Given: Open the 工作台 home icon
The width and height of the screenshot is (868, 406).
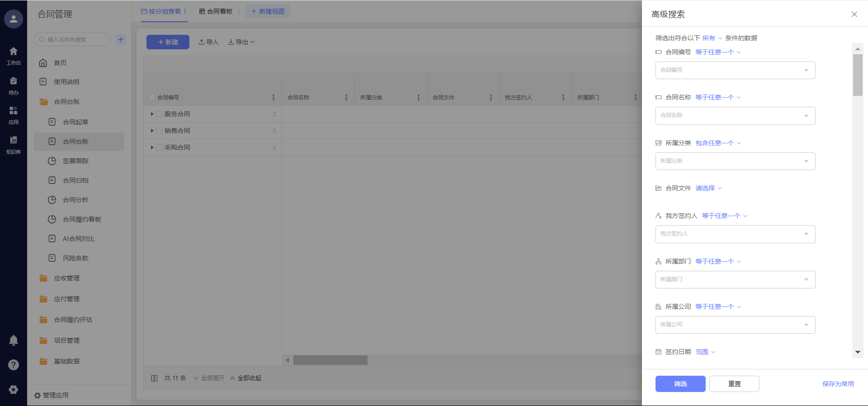Looking at the screenshot, I should click(x=14, y=56).
